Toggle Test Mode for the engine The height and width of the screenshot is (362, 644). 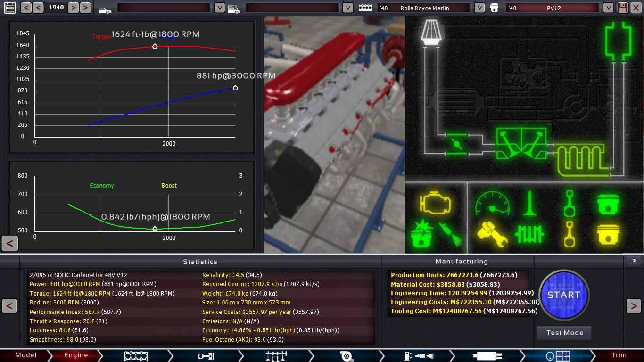pos(563,333)
